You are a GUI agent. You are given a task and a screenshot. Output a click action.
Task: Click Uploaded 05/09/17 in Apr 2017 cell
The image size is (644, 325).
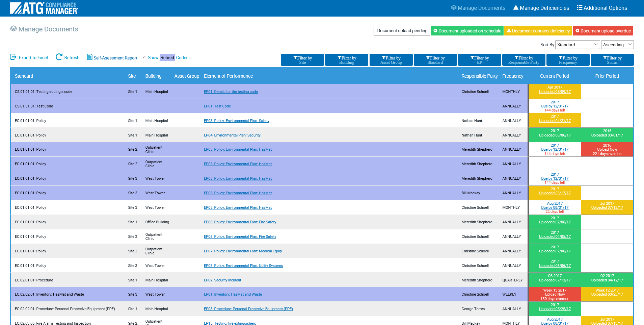click(555, 92)
